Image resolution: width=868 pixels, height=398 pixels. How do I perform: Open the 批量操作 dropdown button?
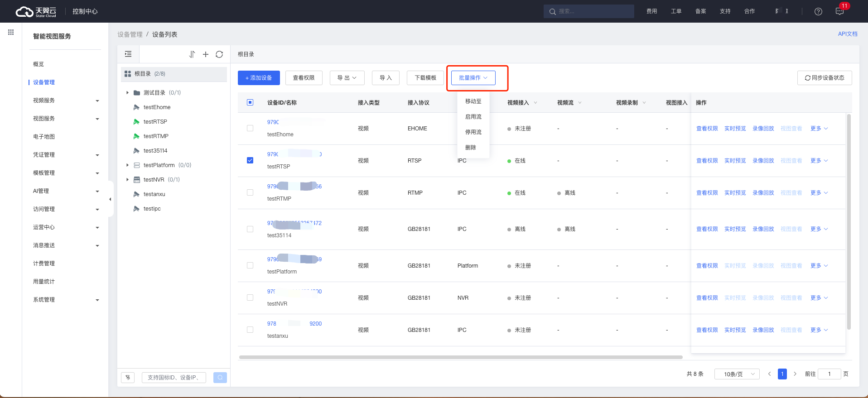[473, 78]
